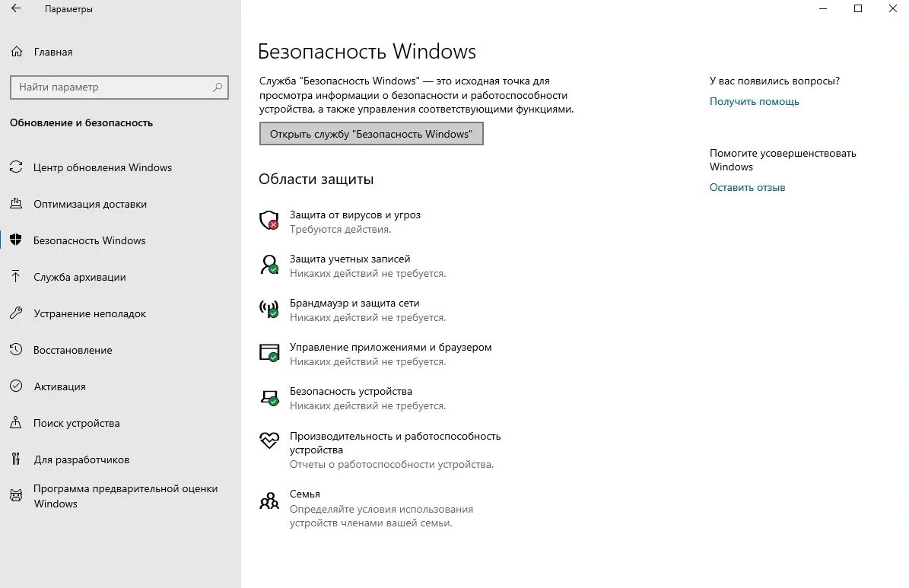Open Для разработчиков settings
Image resolution: width=909 pixels, height=588 pixels.
click(x=81, y=459)
